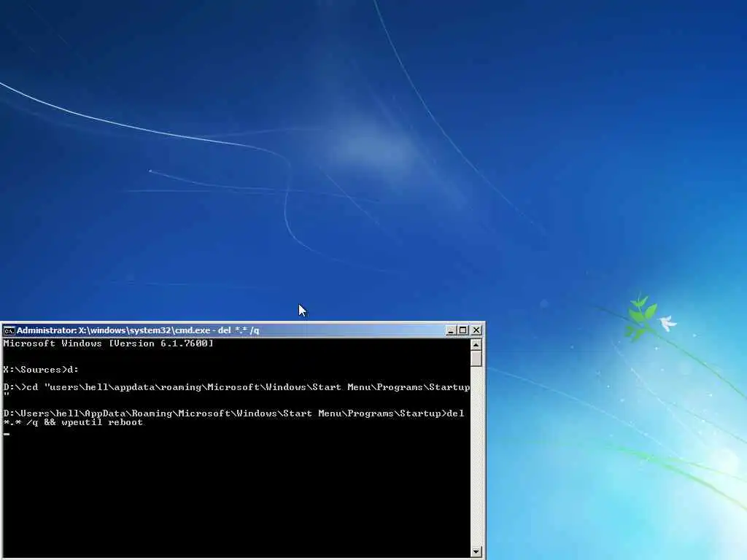Click the 'X:\Sources>d:' prompt line
Image resolution: width=747 pixels, height=560 pixels.
tap(41, 370)
